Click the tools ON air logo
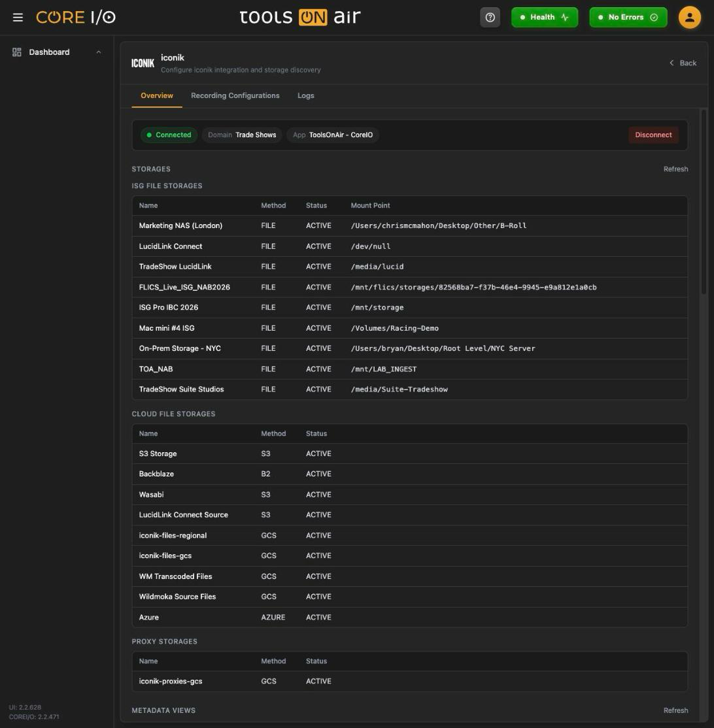The height and width of the screenshot is (728, 714). coord(299,17)
